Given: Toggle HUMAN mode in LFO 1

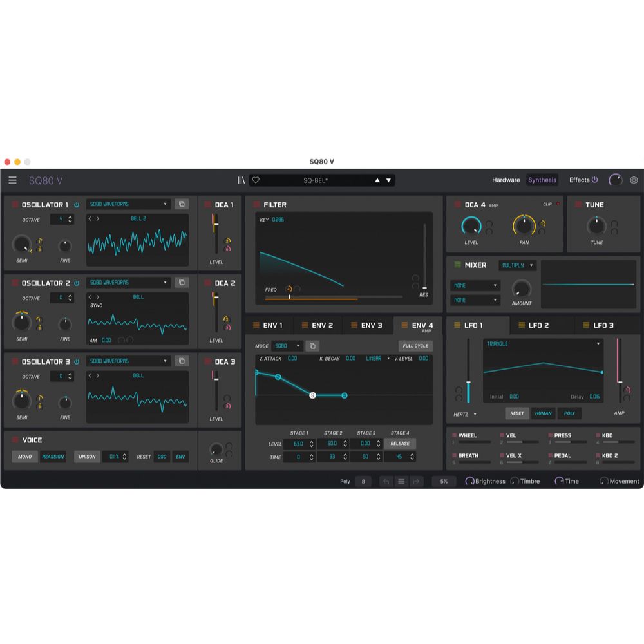Looking at the screenshot, I should click(543, 413).
